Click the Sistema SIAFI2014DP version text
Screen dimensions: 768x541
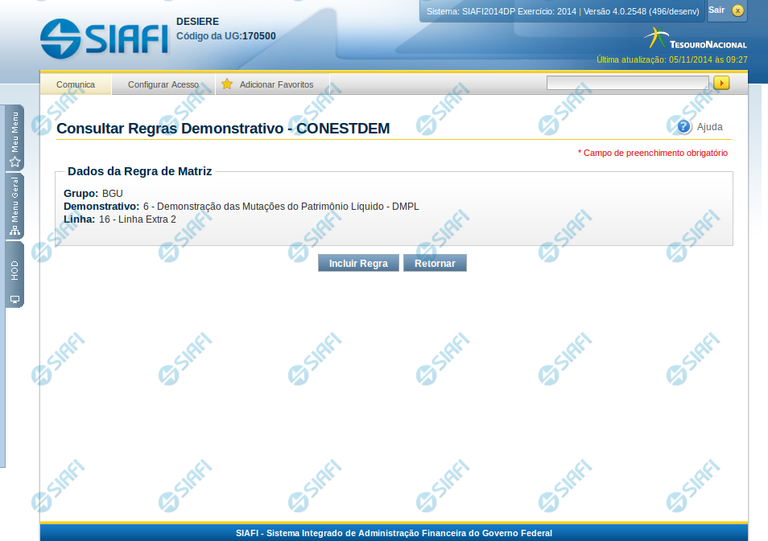click(x=563, y=11)
